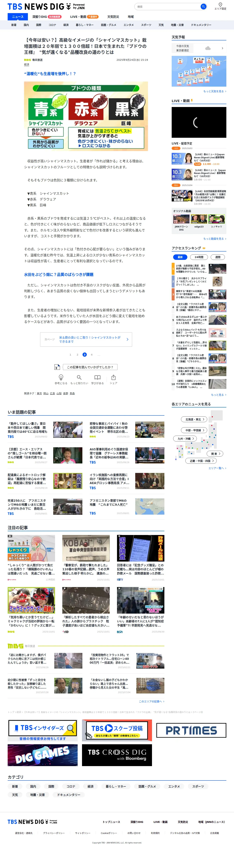Click もっと天気を見る link

(215, 91)
